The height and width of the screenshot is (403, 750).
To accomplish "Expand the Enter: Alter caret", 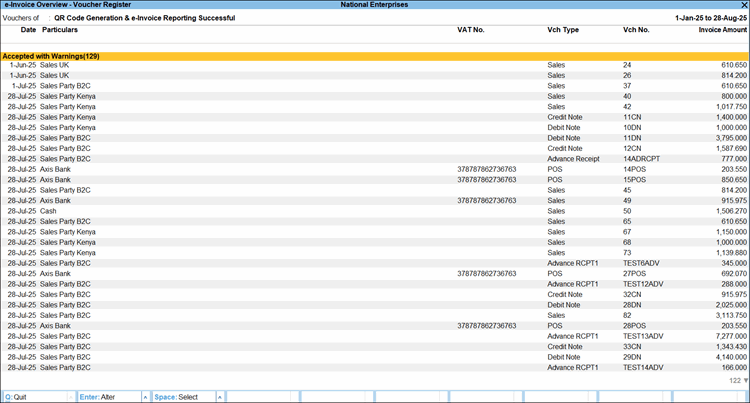I will (x=145, y=397).
